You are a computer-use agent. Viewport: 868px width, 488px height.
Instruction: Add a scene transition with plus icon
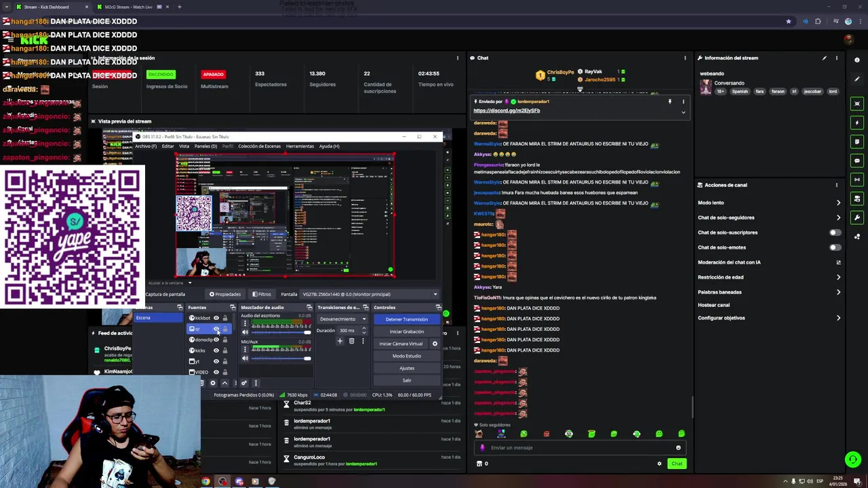pos(340,341)
